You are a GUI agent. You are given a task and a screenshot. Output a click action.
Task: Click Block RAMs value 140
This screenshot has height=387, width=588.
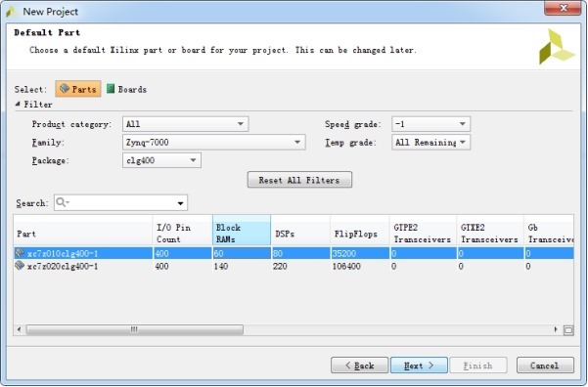[221, 267]
